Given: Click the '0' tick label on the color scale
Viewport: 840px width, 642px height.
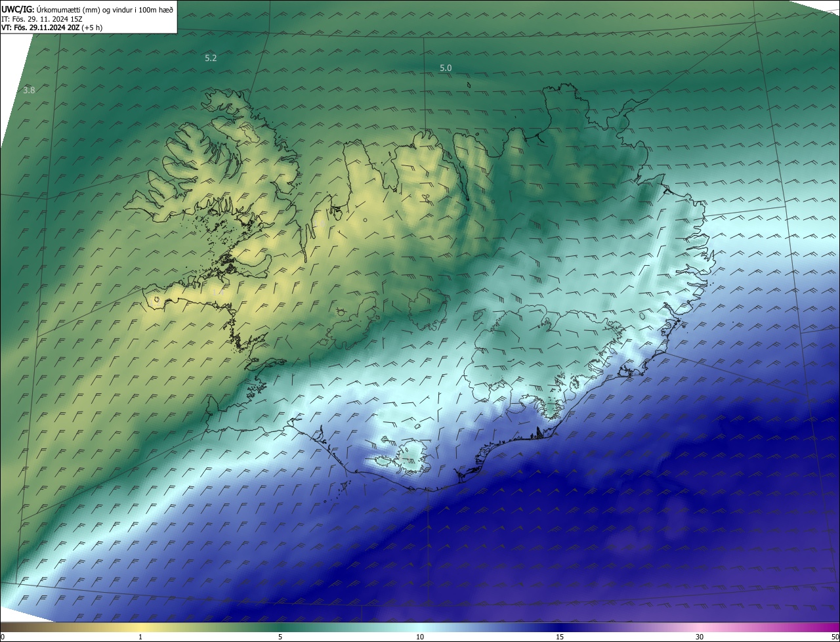Looking at the screenshot, I should [3, 637].
